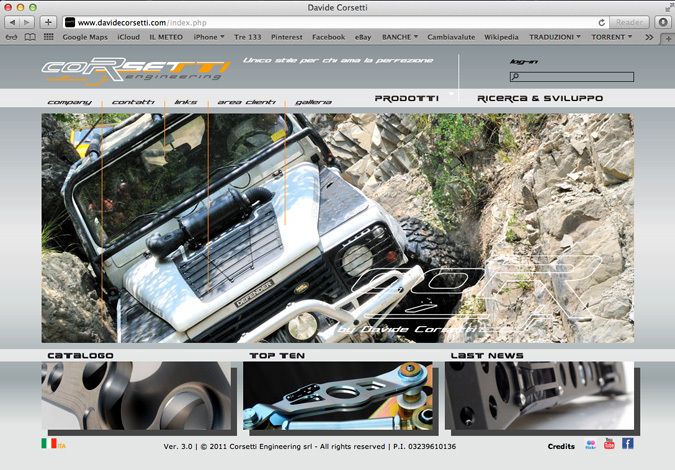Open the TRADUZIONI bookmarks dropdown

point(554,37)
